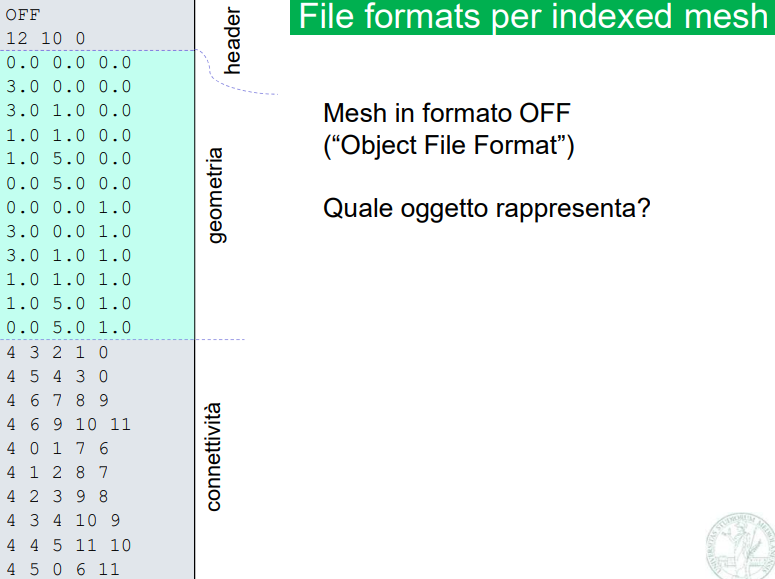Image resolution: width=775 pixels, height=579 pixels.
Task: Click the face line '4 4 5 11 10'
Action: click(68, 545)
